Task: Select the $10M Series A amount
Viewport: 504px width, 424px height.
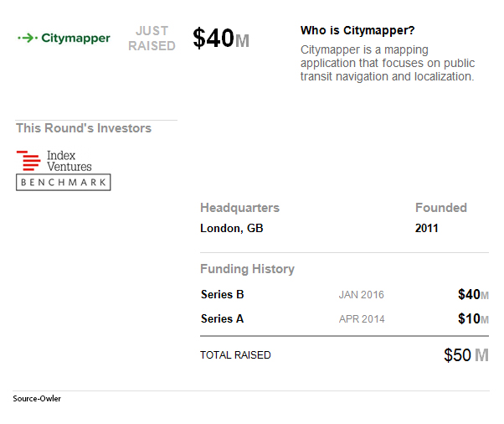Action: 474,318
